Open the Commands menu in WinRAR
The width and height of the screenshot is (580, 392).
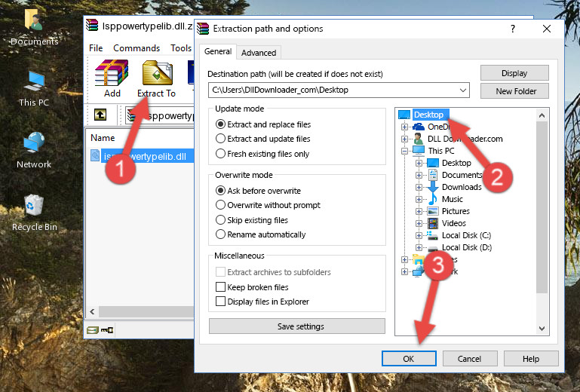tap(137, 48)
